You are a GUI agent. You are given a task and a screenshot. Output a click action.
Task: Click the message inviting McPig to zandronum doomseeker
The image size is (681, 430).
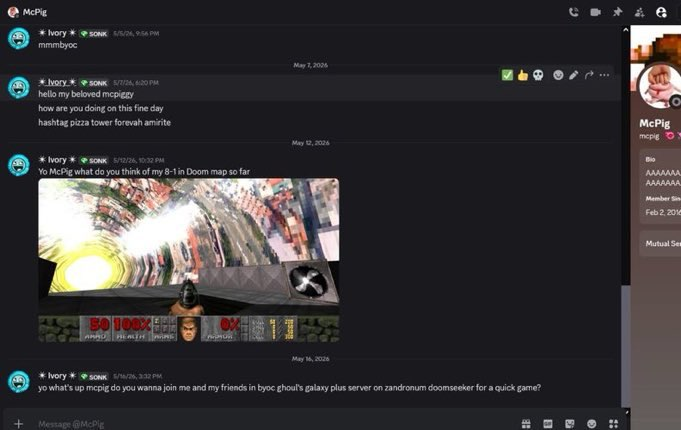click(x=289, y=387)
